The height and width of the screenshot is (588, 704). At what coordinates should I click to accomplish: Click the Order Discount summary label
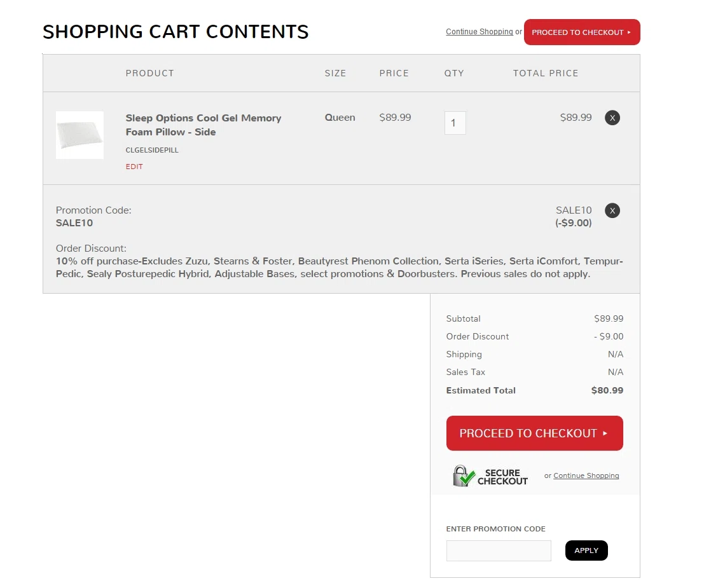477,337
